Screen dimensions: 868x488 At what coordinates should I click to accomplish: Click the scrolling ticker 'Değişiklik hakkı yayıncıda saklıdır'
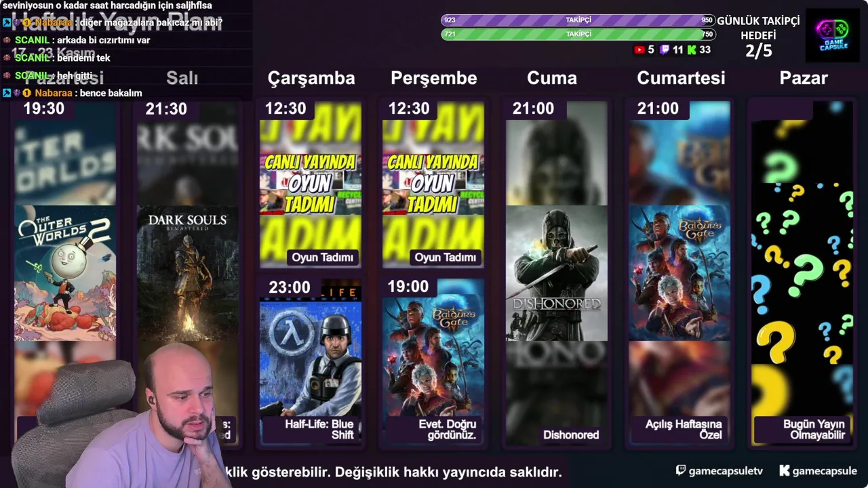448,472
